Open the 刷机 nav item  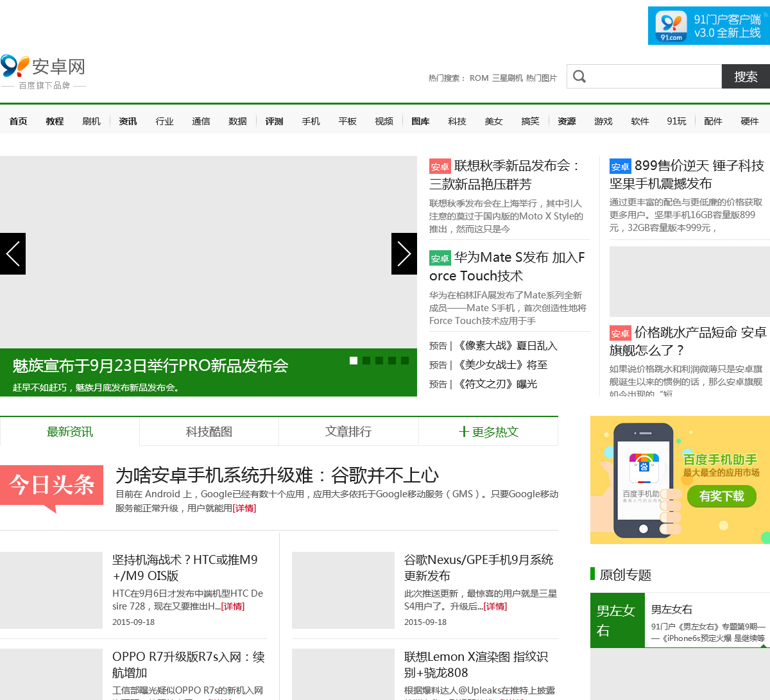coord(91,121)
